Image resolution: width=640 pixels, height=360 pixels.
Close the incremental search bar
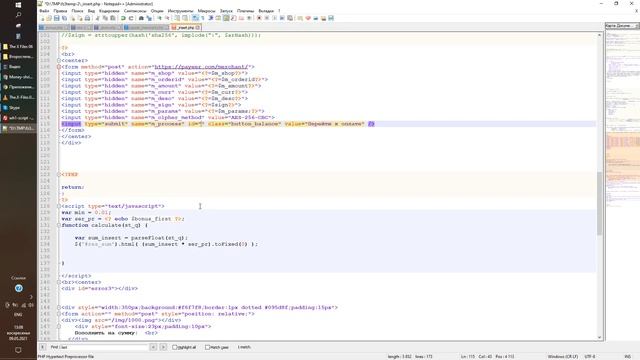point(42,347)
